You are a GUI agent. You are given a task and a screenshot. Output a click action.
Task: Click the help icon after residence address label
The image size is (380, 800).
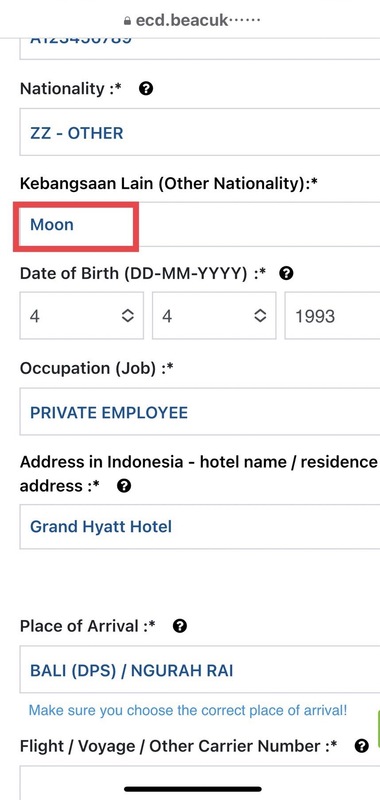tap(124, 486)
